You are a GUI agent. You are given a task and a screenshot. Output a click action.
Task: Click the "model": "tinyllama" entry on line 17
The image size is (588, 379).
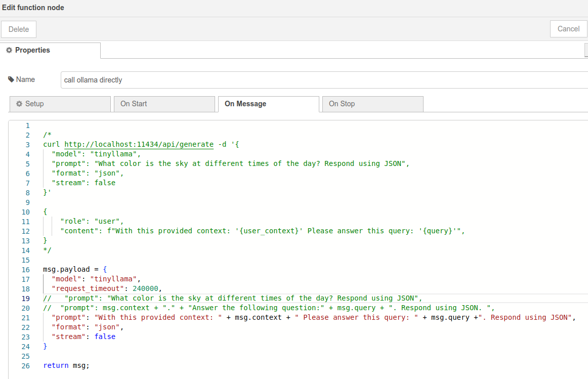click(x=96, y=279)
